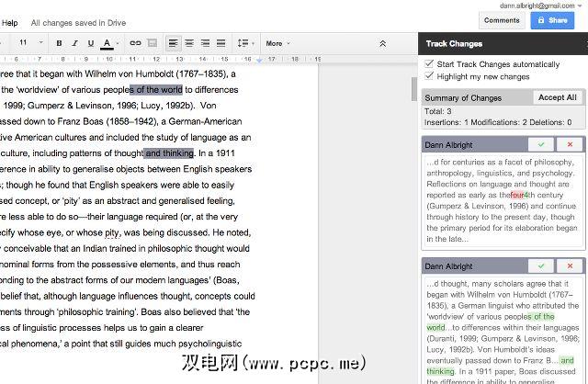Image resolution: width=588 pixels, height=384 pixels.
Task: Insert a link with the link icon
Action: (134, 43)
